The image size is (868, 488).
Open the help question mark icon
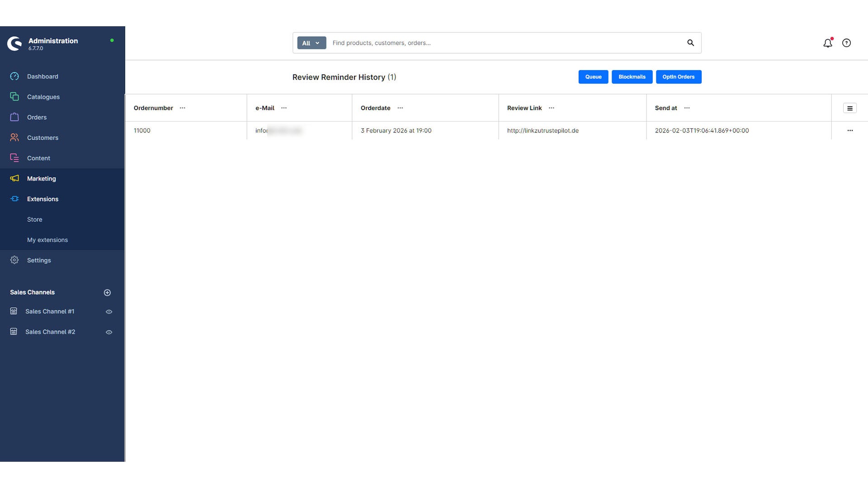tap(846, 43)
